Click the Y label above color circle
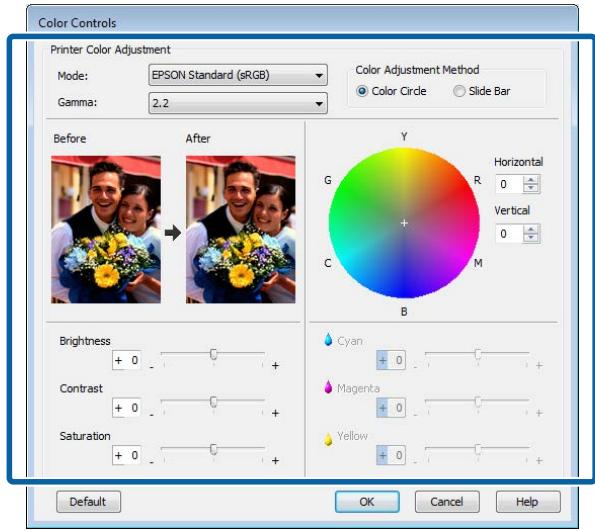This screenshot has width=595, height=531. (404, 136)
